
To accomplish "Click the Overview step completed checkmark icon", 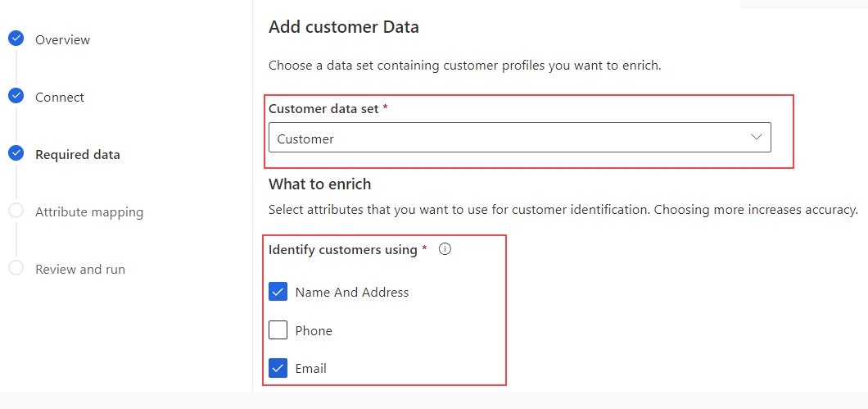I will pyautogui.click(x=16, y=39).
